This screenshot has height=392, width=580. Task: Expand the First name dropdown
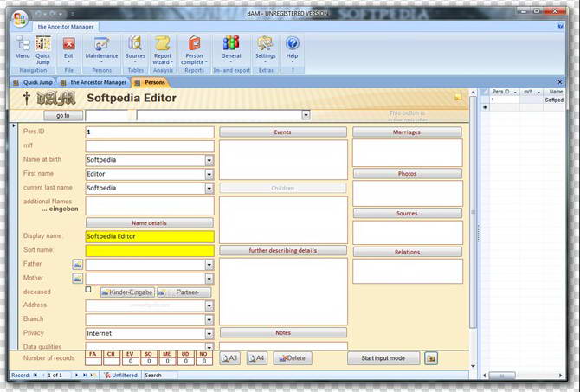209,175
